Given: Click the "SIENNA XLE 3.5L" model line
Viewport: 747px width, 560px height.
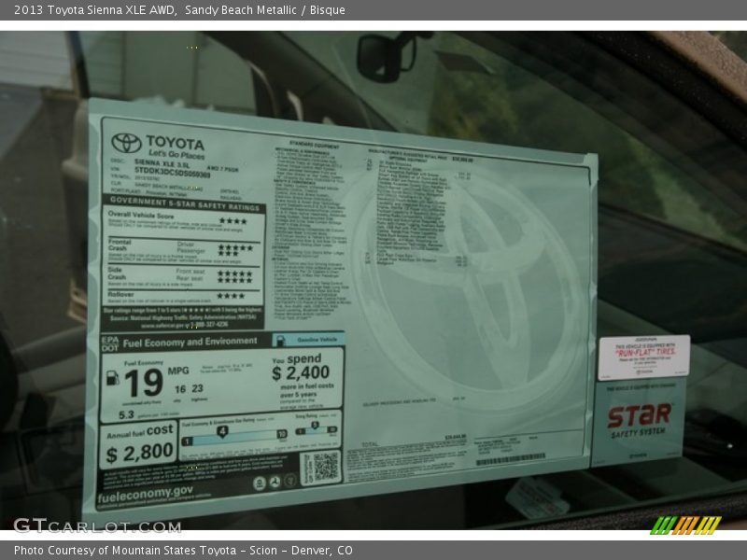Looking at the screenshot, I should click(x=162, y=163).
